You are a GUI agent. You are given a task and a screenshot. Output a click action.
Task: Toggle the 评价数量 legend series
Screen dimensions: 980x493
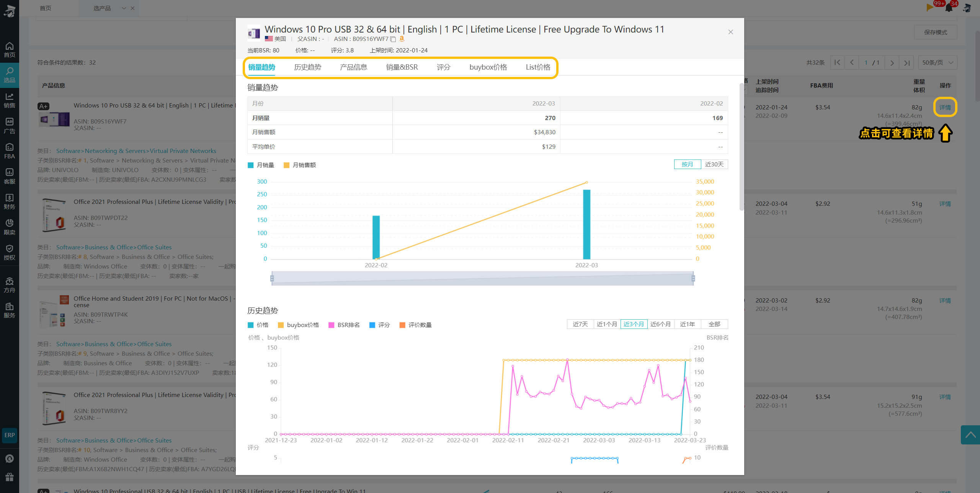415,325
